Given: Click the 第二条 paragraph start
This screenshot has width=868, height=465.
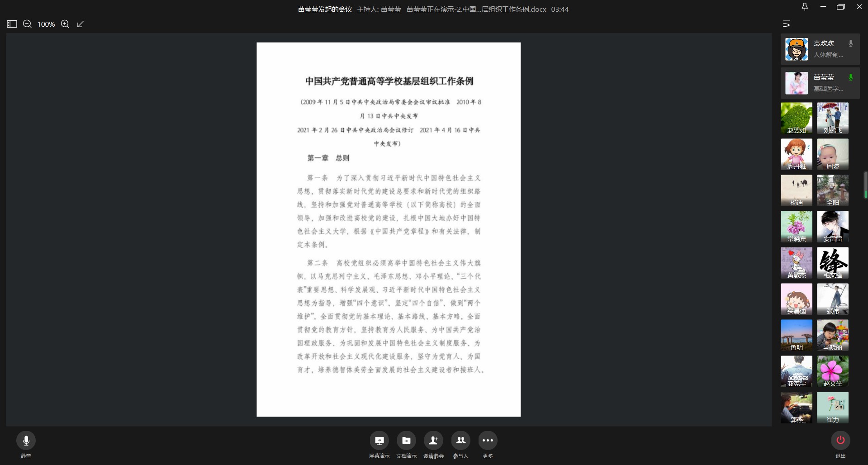Looking at the screenshot, I should coord(318,263).
